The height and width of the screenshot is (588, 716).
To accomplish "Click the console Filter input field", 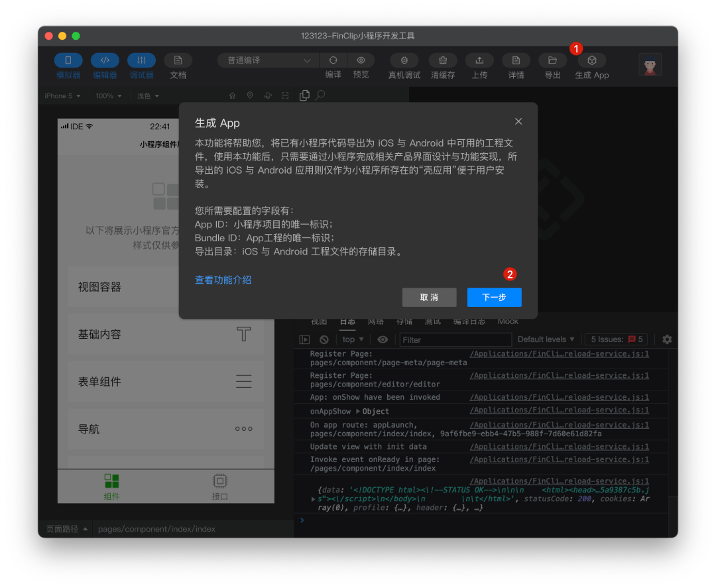I will point(455,339).
